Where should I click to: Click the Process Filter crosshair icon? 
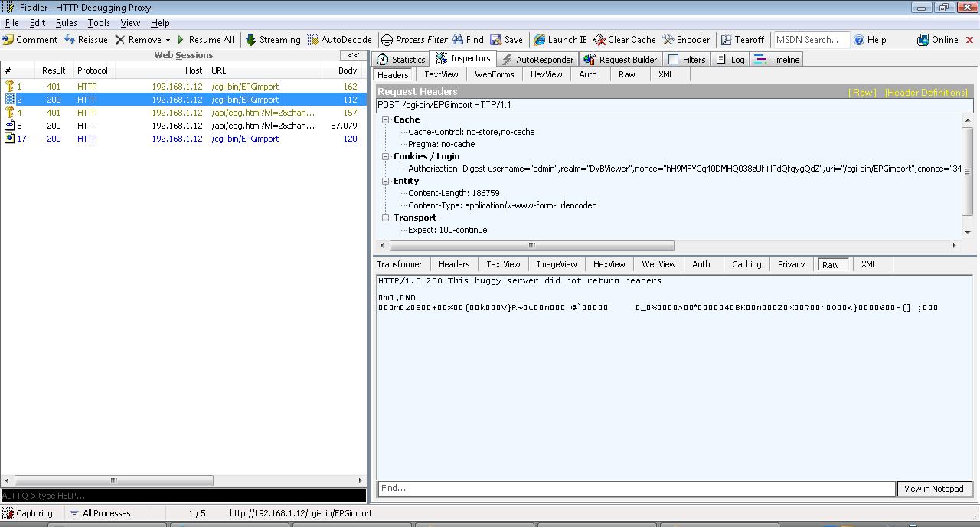point(387,40)
